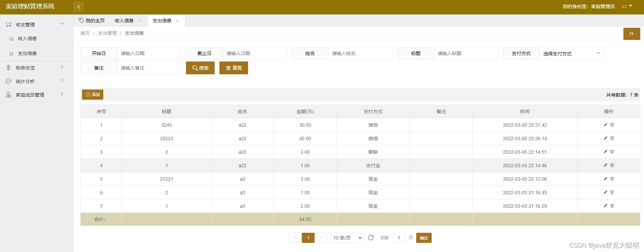Click the 搜索 search button
This screenshot has width=644, height=252.
click(200, 68)
